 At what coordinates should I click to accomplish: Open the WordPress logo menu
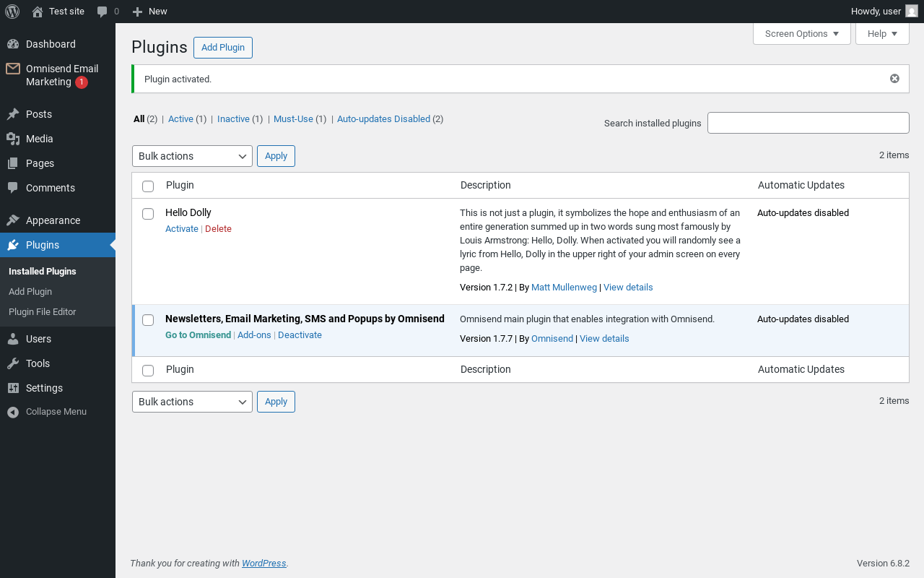12,12
